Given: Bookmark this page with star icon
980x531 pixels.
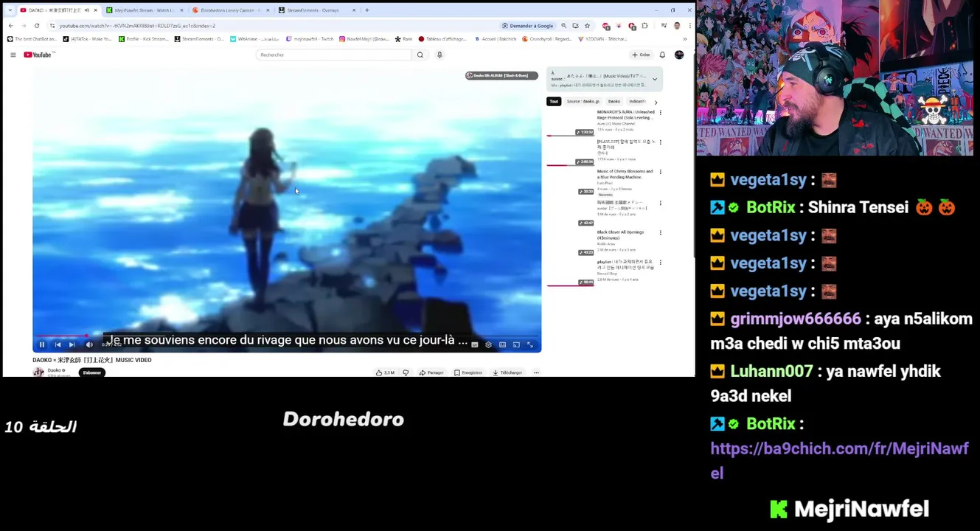Looking at the screenshot, I should pyautogui.click(x=587, y=26).
